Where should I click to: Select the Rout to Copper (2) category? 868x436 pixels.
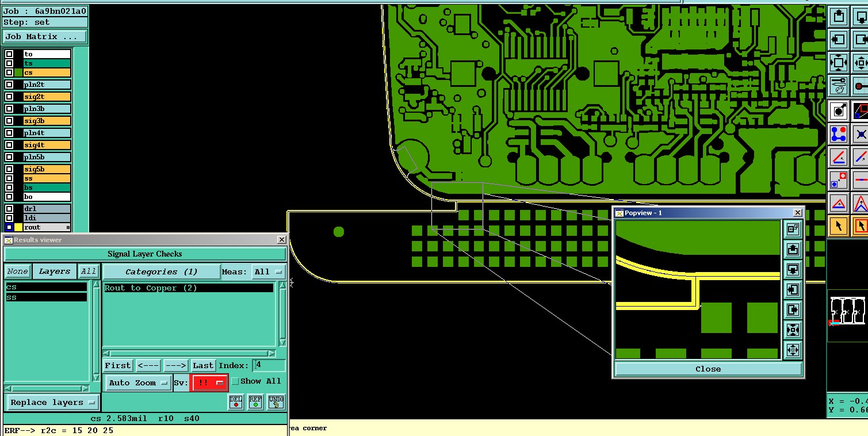click(x=188, y=288)
